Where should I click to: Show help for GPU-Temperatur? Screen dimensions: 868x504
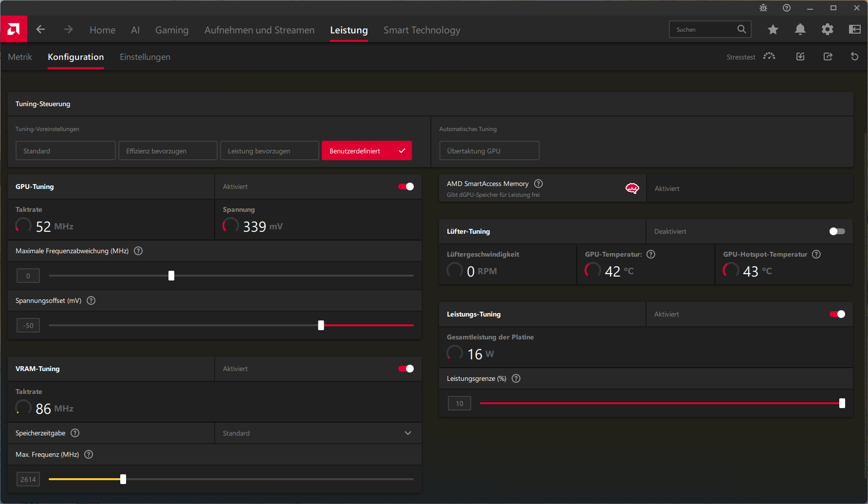(651, 254)
